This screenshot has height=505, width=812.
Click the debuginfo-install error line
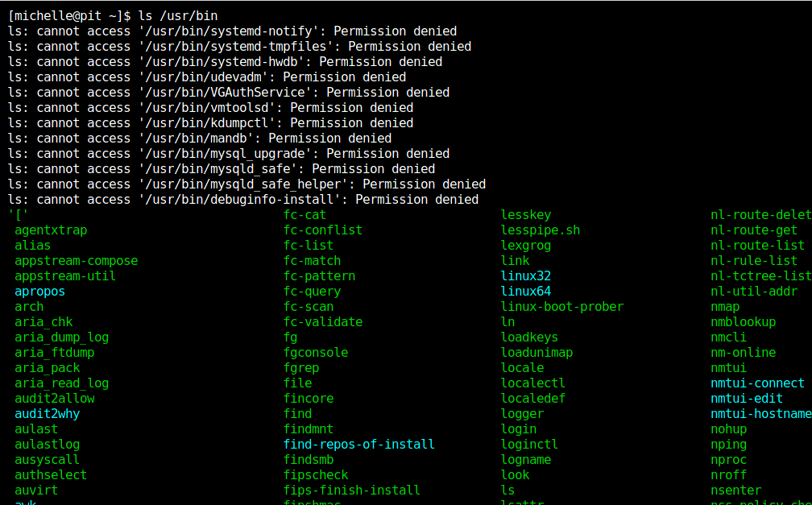243,200
